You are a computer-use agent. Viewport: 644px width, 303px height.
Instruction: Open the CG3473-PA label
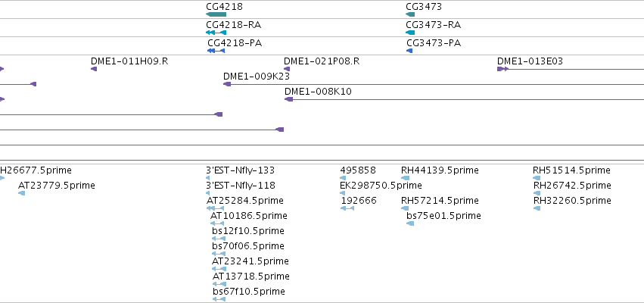pyautogui.click(x=434, y=42)
